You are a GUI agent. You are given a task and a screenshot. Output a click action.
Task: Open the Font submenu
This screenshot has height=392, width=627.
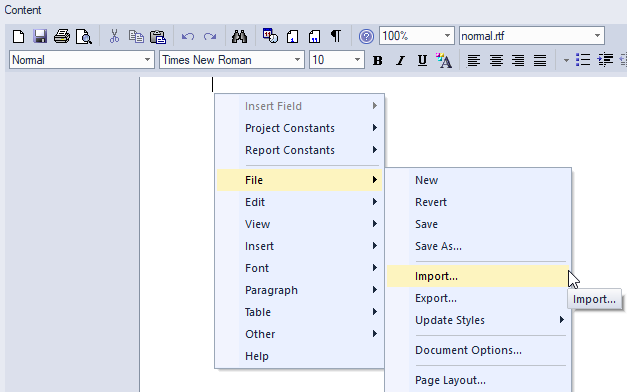[300, 268]
